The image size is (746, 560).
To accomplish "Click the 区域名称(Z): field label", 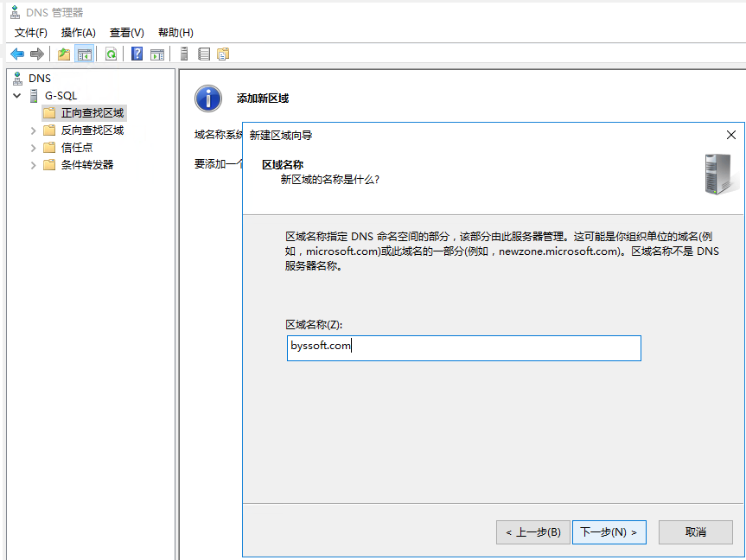I will click(314, 324).
